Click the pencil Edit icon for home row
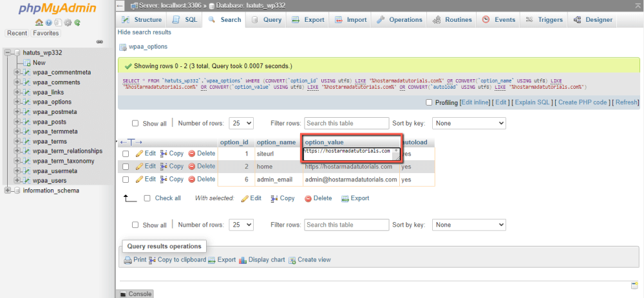Screen dimensions: 644x298 139,166
